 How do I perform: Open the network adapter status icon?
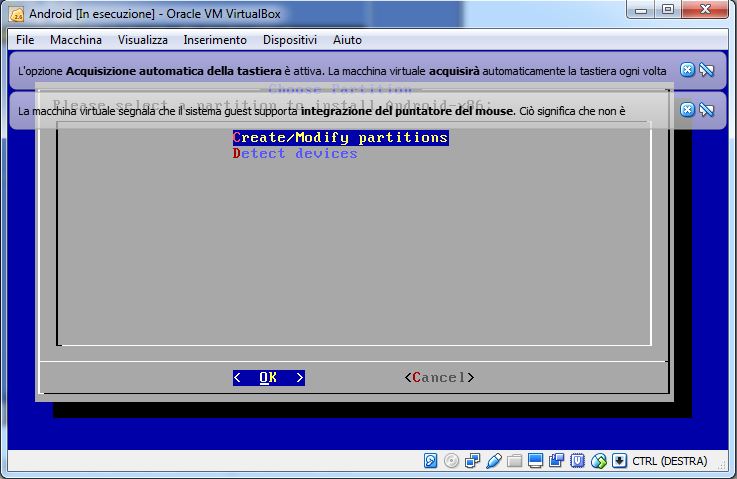click(x=473, y=461)
